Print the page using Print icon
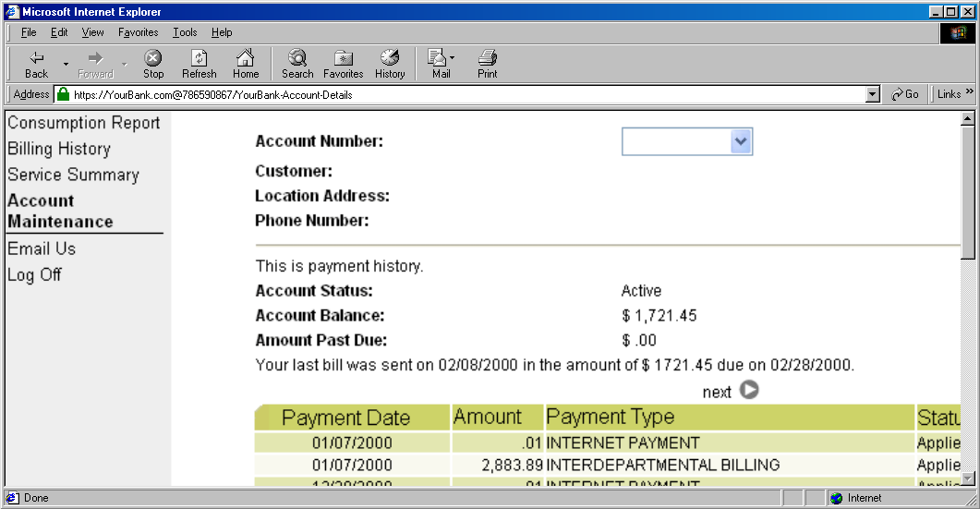The height and width of the screenshot is (509, 980). (x=488, y=58)
